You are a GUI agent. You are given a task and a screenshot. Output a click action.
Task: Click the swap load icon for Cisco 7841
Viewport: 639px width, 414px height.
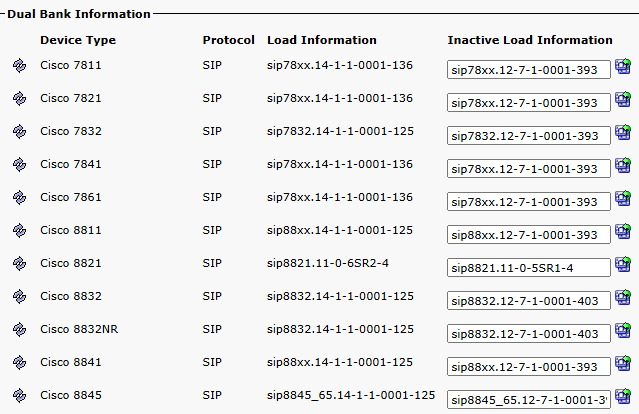click(x=622, y=167)
